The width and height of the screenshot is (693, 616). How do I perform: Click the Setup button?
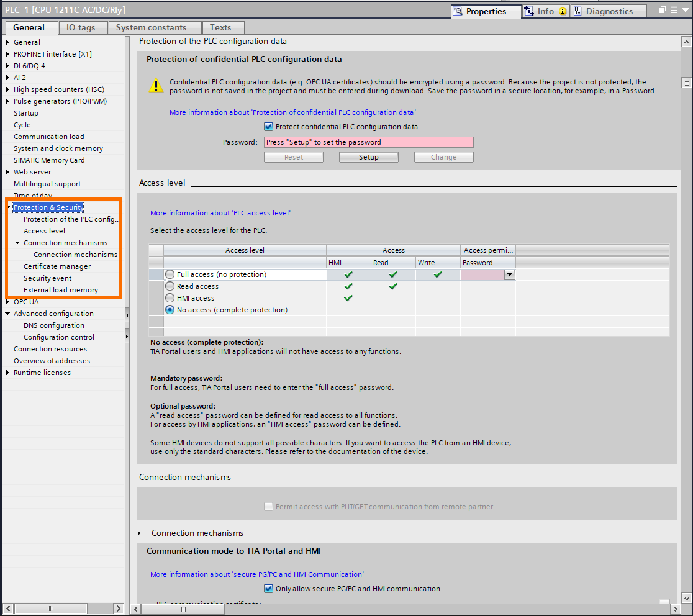tap(369, 157)
